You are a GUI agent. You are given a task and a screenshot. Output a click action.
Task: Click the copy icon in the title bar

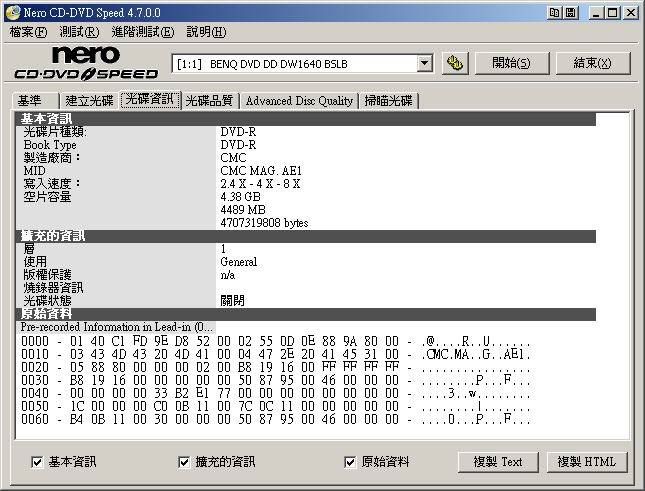pos(555,13)
